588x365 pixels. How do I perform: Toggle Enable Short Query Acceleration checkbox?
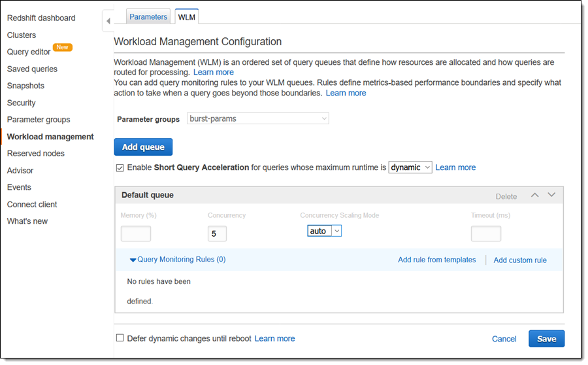(x=120, y=167)
